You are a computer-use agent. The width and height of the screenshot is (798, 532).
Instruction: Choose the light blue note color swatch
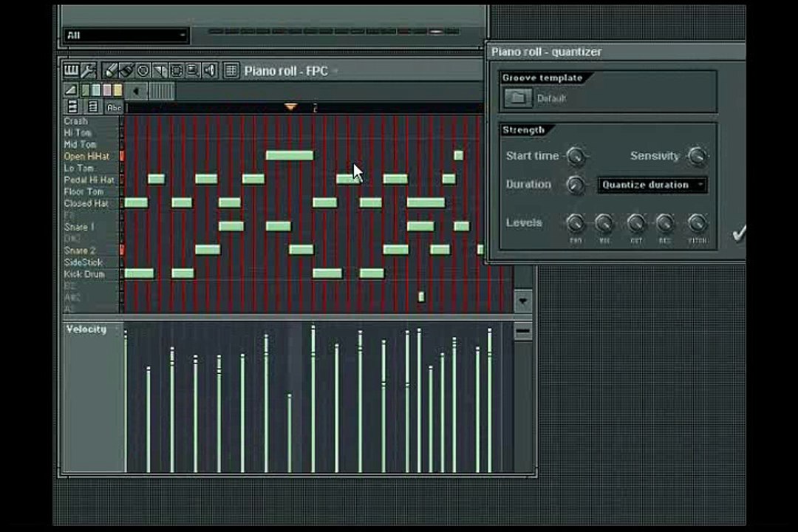coord(95,91)
